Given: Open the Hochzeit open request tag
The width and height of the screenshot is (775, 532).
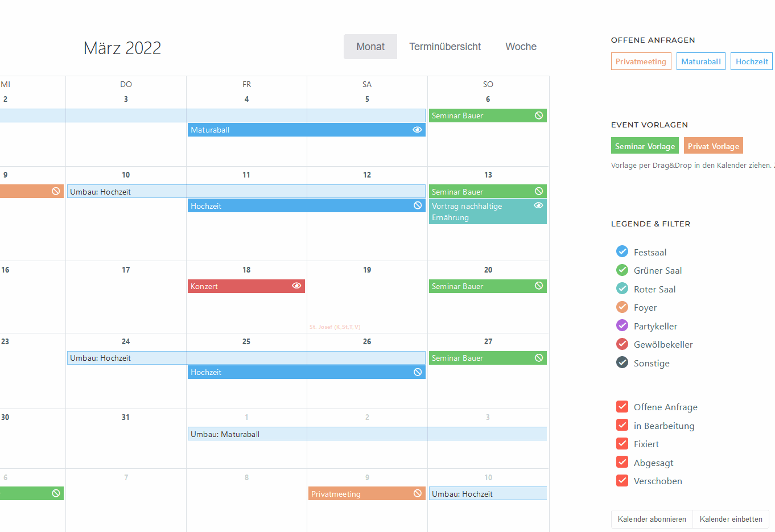Looking at the screenshot, I should coord(751,61).
